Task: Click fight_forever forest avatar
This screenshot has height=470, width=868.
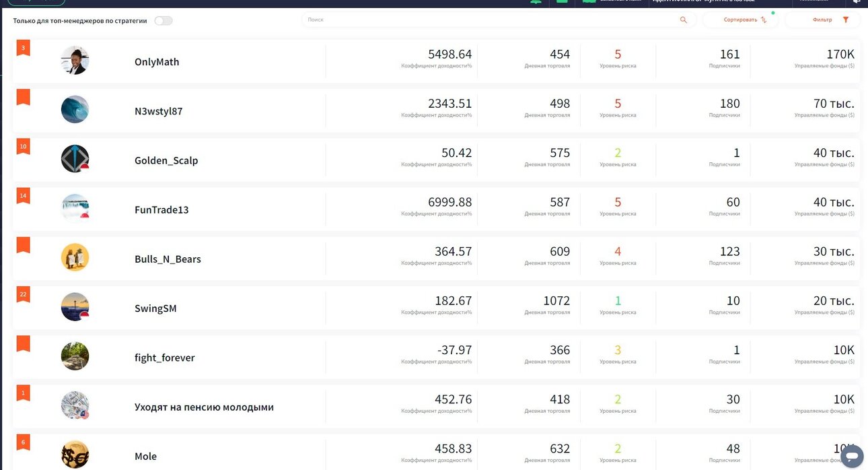Action: (x=75, y=356)
